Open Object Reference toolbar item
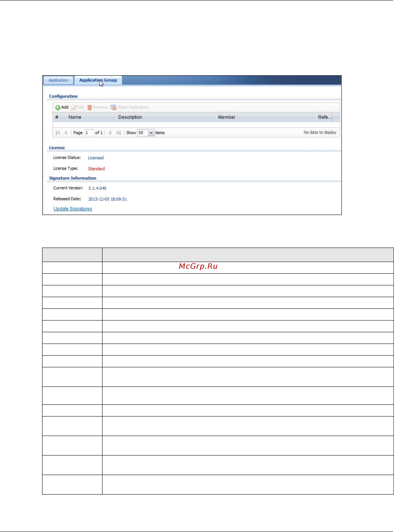The height and width of the screenshot is (532, 394). [130, 107]
